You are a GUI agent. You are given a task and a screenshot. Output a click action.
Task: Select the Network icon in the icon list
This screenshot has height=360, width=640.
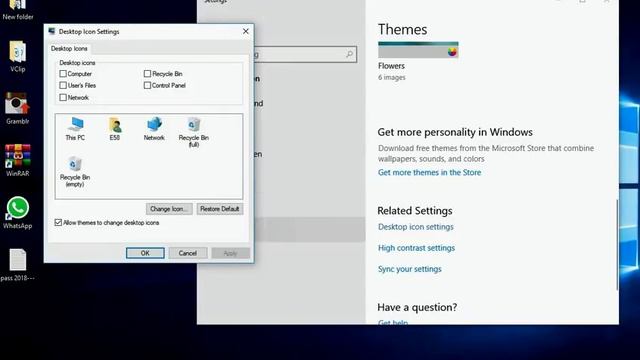click(x=154, y=129)
